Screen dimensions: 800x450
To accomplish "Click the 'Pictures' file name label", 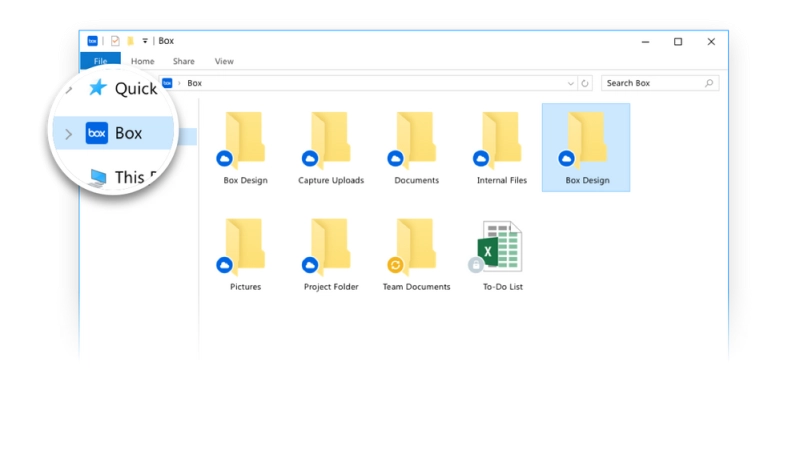I will point(245,287).
